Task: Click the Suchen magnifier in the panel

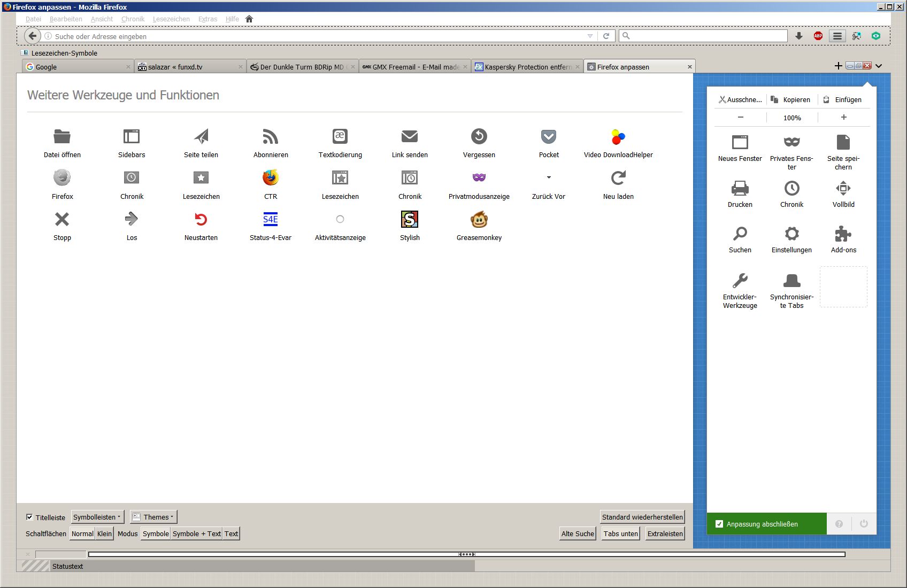Action: pyautogui.click(x=740, y=234)
